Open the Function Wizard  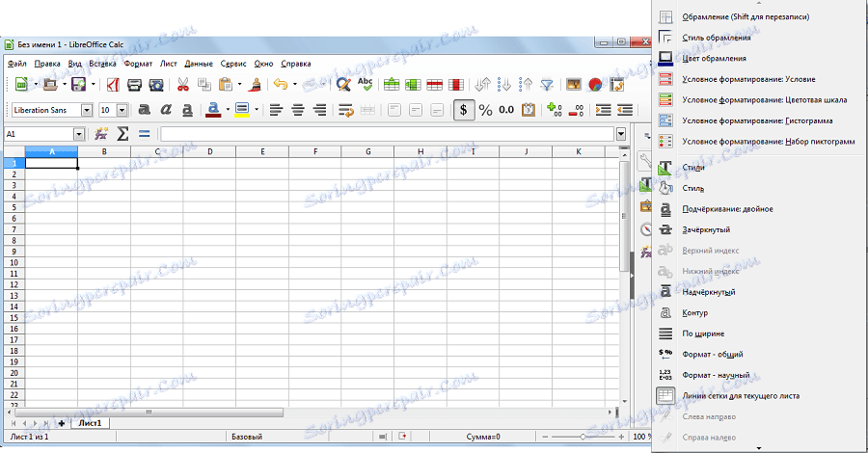pos(101,135)
